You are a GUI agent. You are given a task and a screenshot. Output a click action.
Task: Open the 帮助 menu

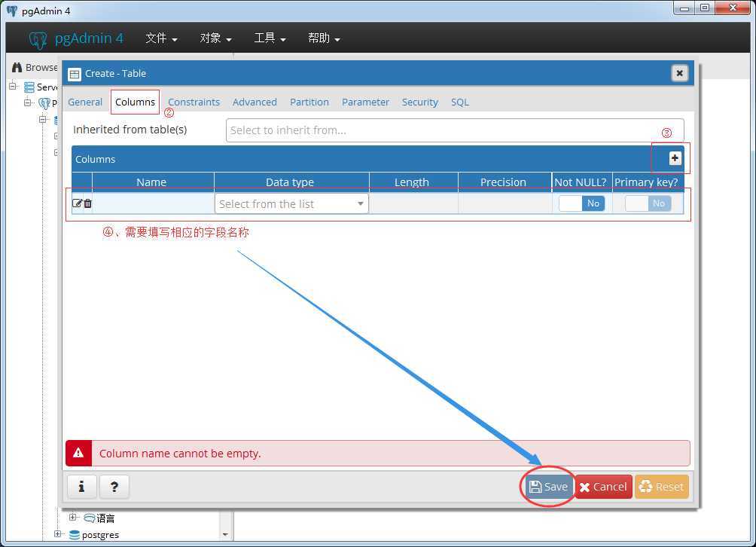click(x=324, y=38)
